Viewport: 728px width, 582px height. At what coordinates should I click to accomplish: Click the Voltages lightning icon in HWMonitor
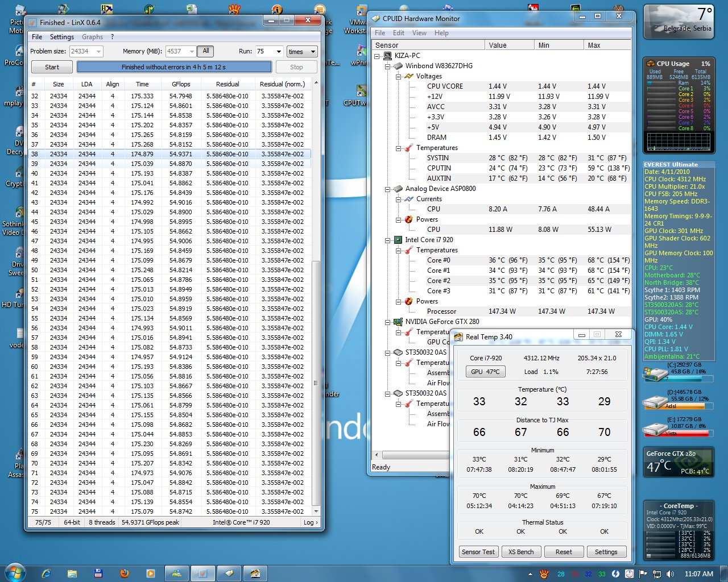[409, 76]
